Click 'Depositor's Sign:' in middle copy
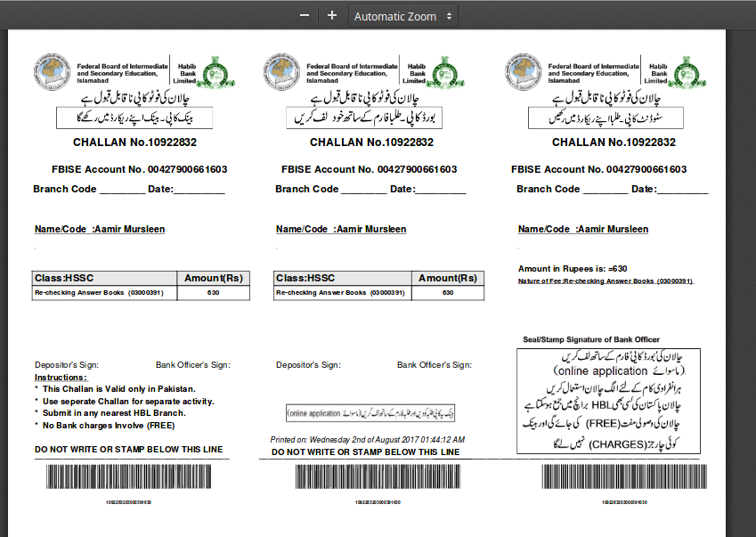Viewport: 756px width, 537px height. [309, 365]
